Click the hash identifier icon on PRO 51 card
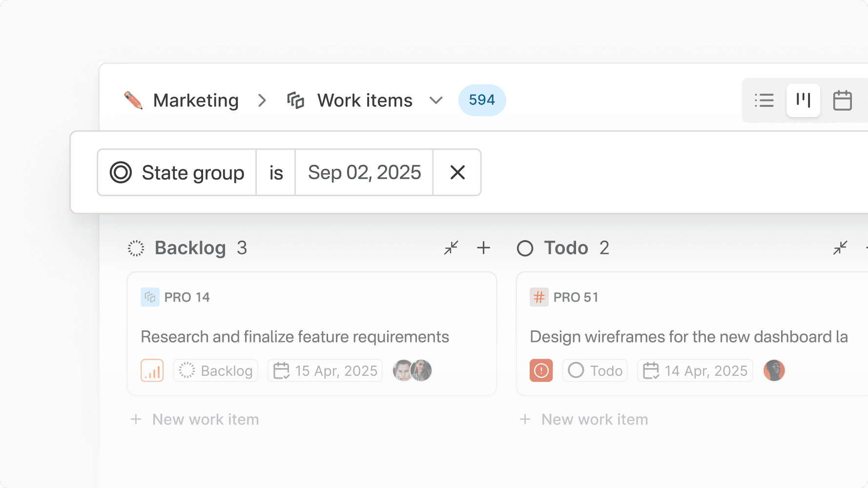 pos(539,297)
